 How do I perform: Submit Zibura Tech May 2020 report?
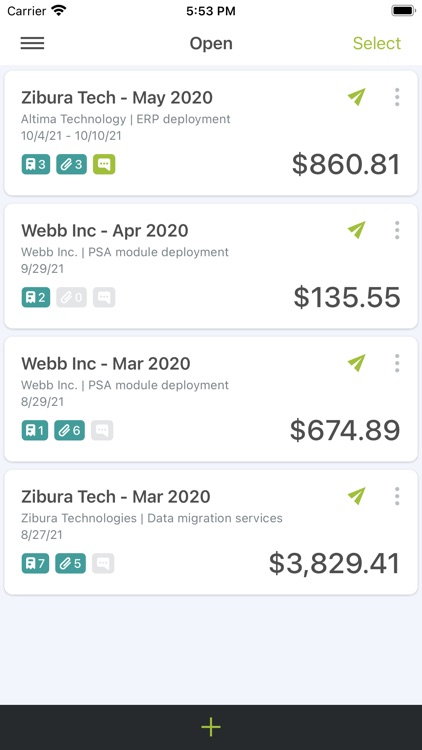[356, 97]
